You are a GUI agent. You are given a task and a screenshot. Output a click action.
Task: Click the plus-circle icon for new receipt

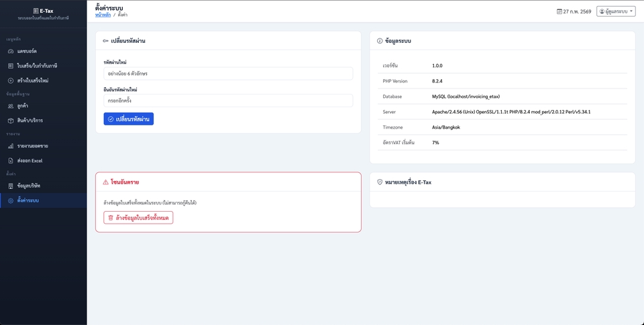point(11,80)
